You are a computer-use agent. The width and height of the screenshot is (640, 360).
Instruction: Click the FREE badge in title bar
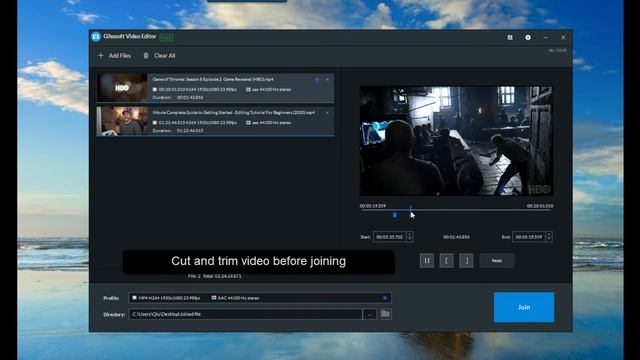click(167, 37)
